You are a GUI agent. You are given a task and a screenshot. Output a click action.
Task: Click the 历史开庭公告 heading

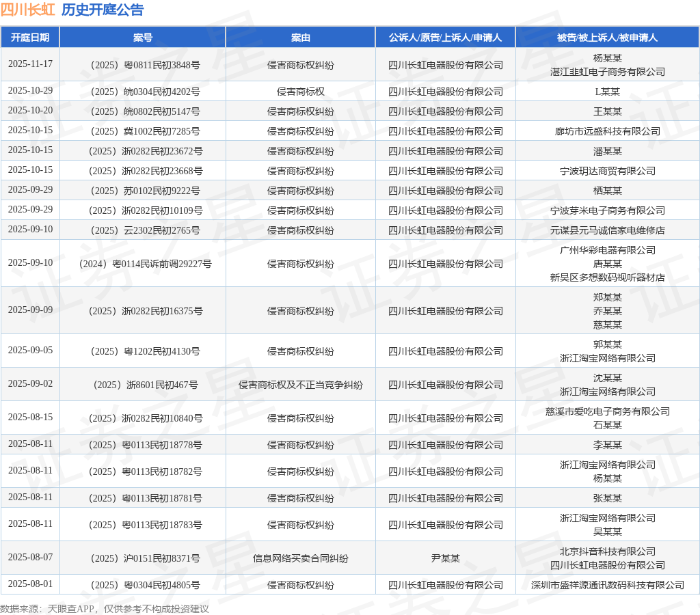(103, 10)
